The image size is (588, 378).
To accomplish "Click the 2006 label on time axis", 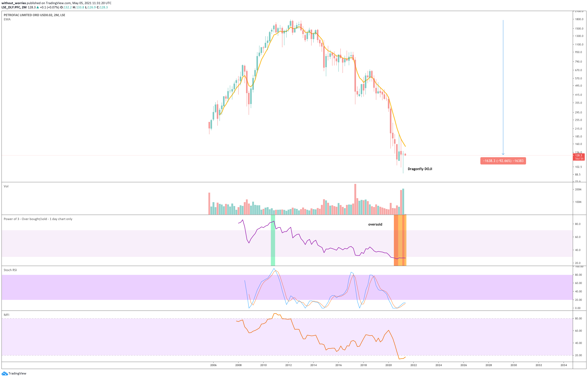I will pyautogui.click(x=213, y=365).
